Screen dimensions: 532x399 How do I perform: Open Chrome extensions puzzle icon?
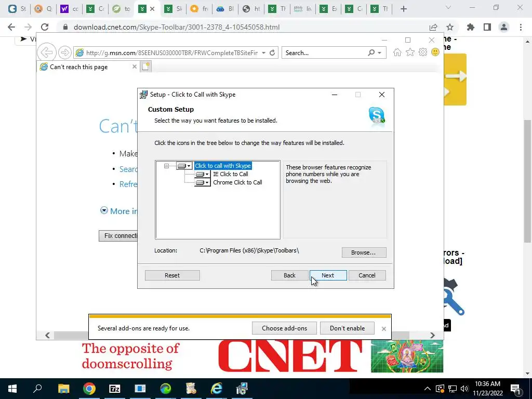click(x=471, y=27)
